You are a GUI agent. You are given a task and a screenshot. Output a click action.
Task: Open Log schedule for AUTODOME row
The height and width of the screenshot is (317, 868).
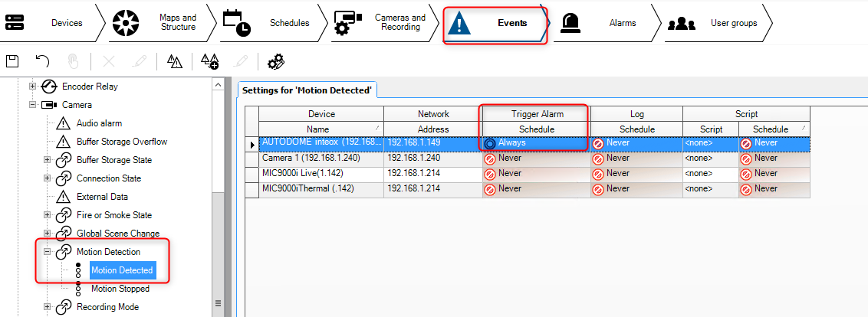(x=636, y=143)
